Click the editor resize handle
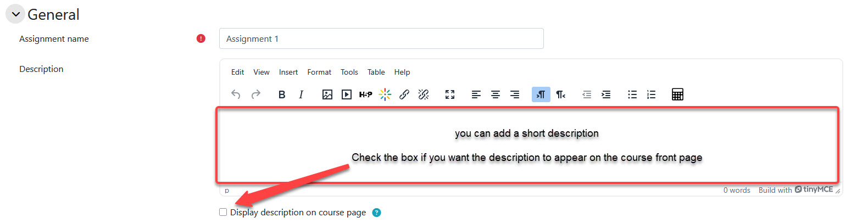The image size is (868, 223). (838, 191)
